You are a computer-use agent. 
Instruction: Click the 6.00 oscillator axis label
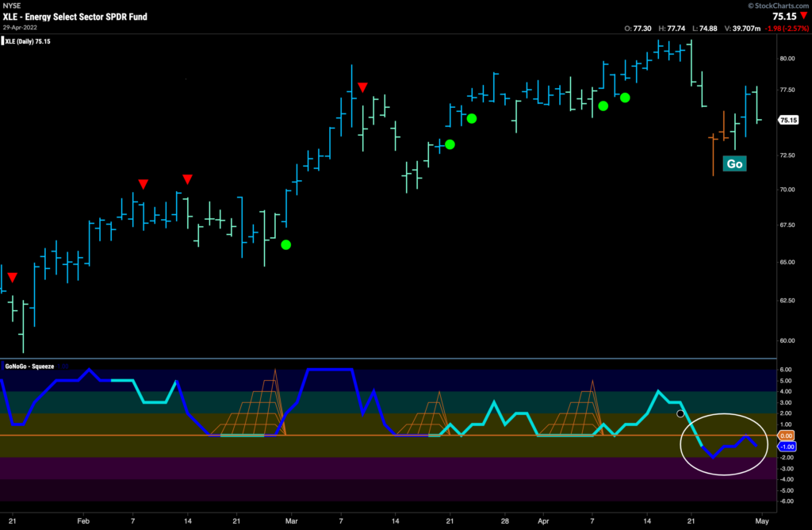786,370
